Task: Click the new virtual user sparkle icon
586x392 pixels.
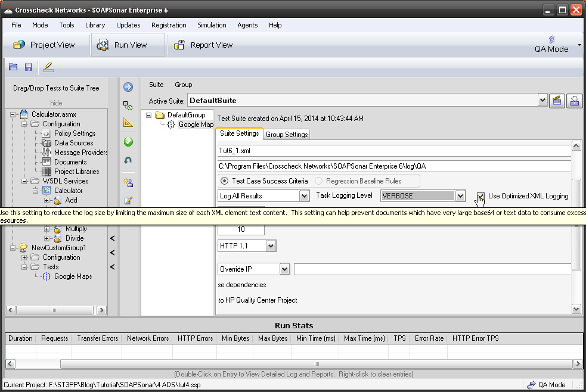Action: tap(128, 182)
